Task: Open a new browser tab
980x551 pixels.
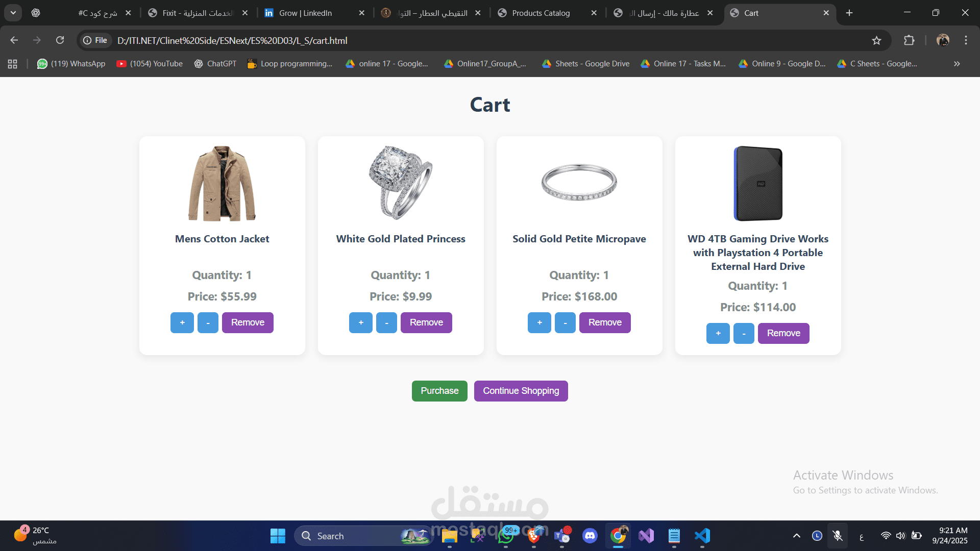Action: click(x=849, y=13)
